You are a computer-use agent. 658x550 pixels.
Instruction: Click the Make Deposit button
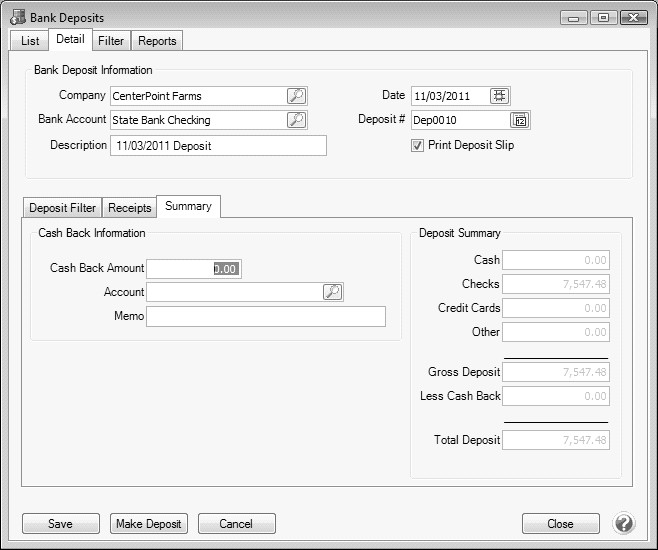click(149, 524)
